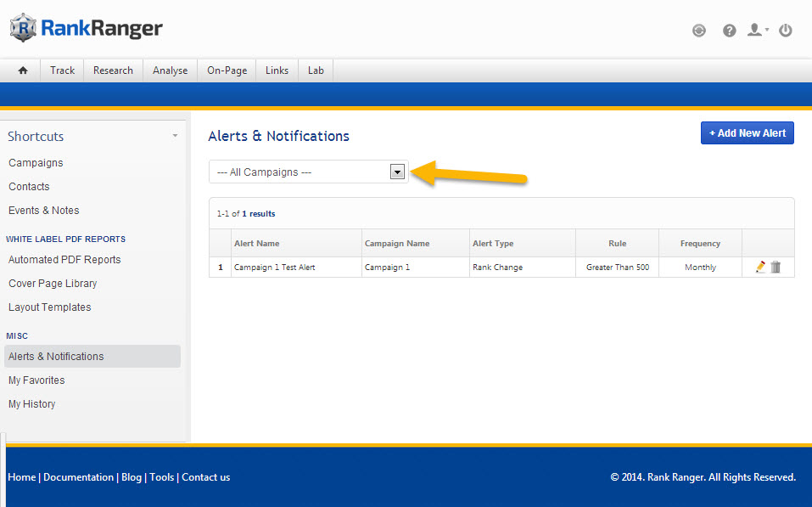This screenshot has height=507, width=812.
Task: Open the help question mark icon
Action: (729, 31)
